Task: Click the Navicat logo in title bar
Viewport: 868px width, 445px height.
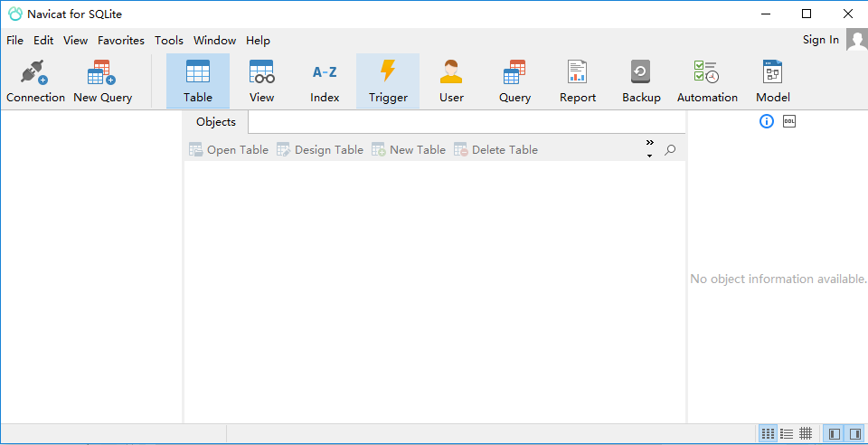Action: point(15,14)
